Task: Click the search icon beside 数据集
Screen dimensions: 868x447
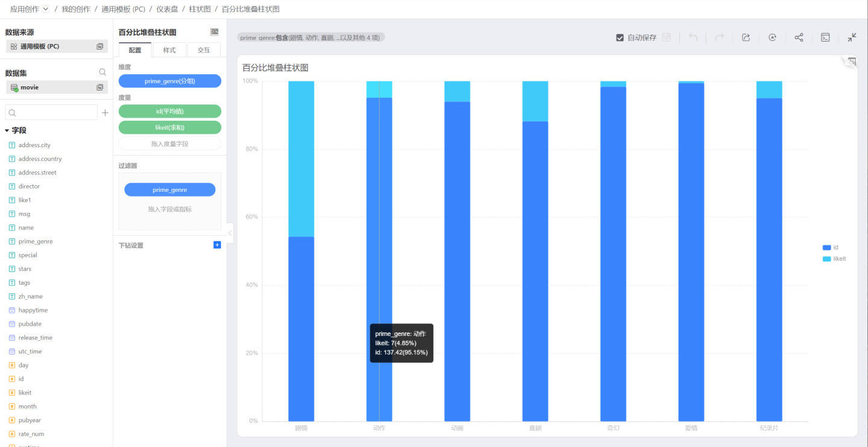Action: click(102, 72)
